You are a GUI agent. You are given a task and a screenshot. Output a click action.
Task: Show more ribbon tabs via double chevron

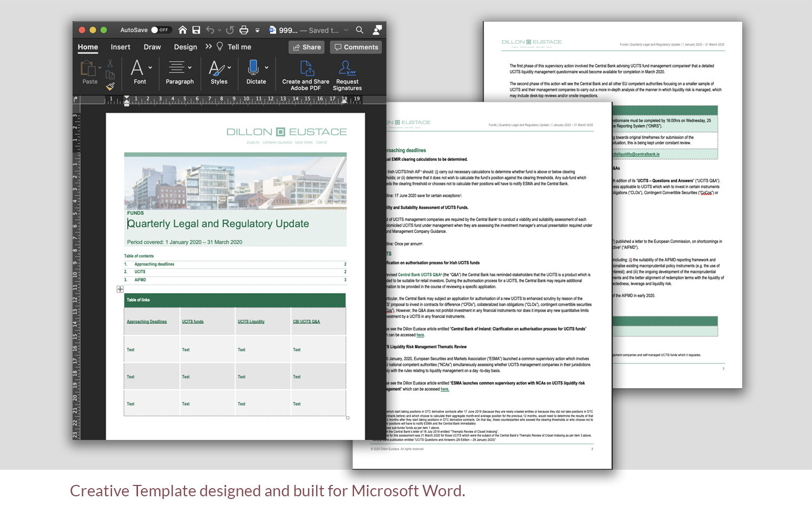(208, 47)
